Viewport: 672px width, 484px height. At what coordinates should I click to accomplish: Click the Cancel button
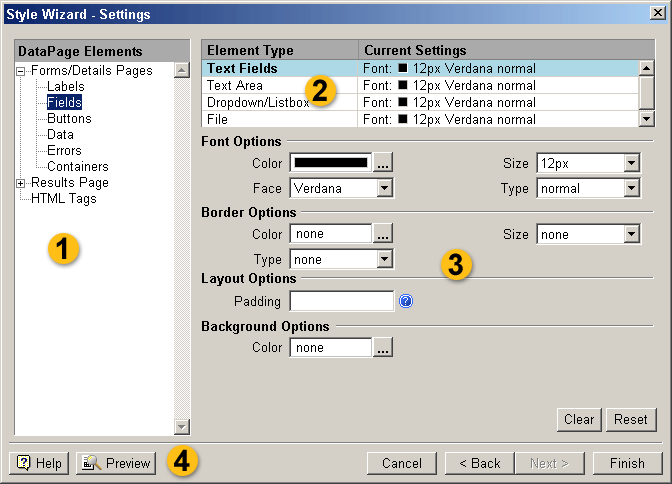click(402, 463)
